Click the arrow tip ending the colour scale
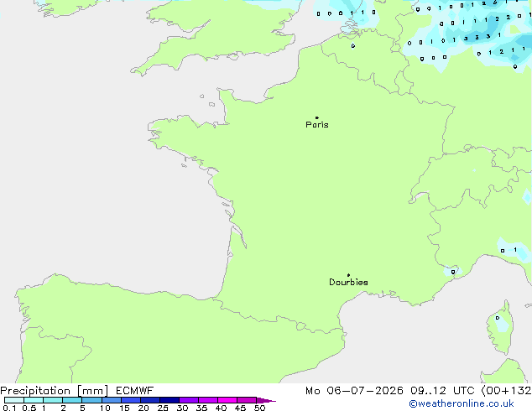The width and height of the screenshot is (532, 411). pyautogui.click(x=268, y=400)
